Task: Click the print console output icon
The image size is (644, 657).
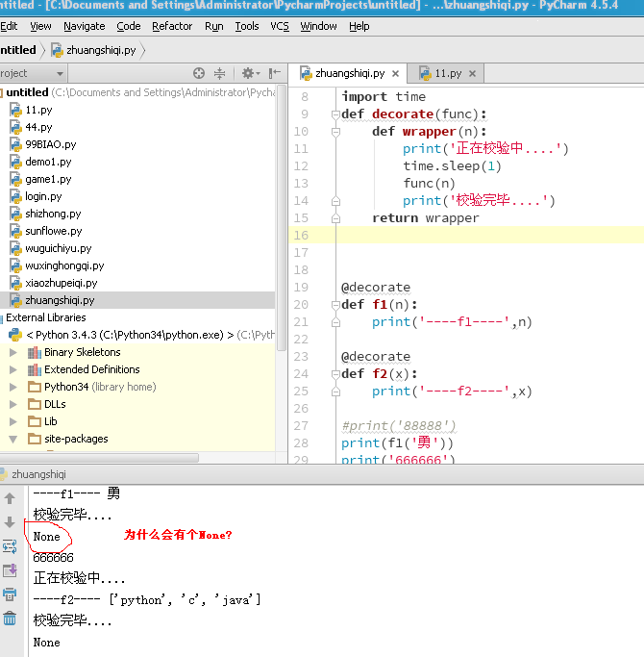Action: [x=10, y=594]
